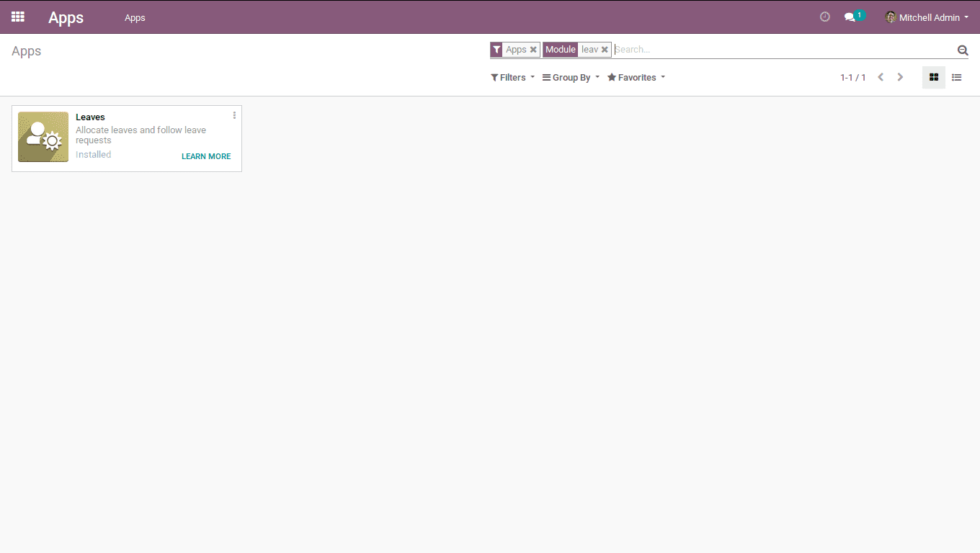Click the Apps menu item in top bar
Screen dimensions: 980x553
[x=135, y=17]
